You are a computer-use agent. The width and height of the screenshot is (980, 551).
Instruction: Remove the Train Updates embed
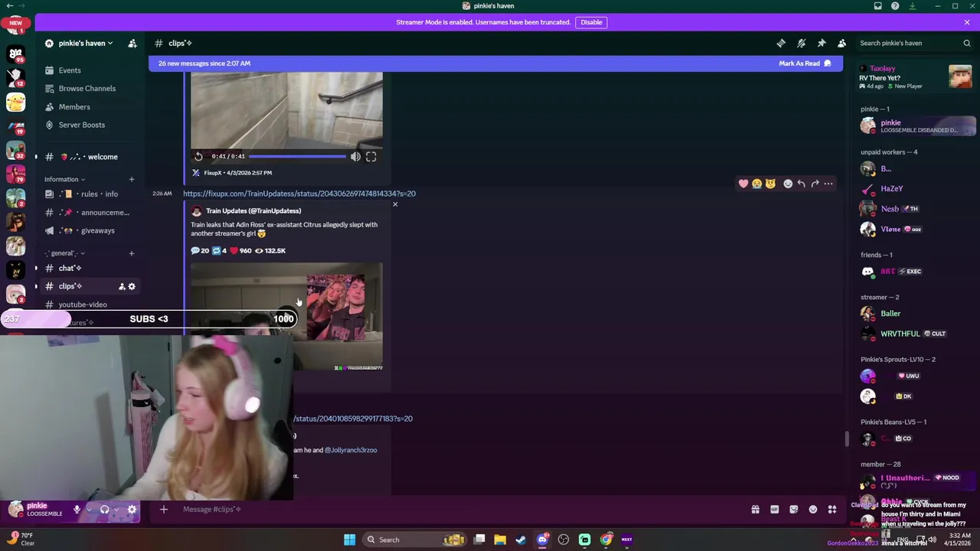tap(395, 204)
